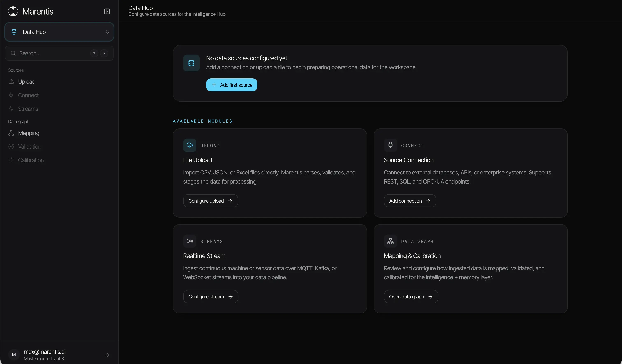The height and width of the screenshot is (364, 622).
Task: Click the Data Hub page title in header
Action: tap(141, 8)
